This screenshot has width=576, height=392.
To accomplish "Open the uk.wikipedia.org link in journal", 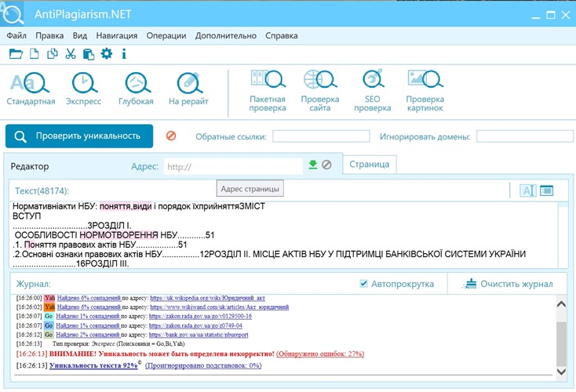I will point(207,298).
